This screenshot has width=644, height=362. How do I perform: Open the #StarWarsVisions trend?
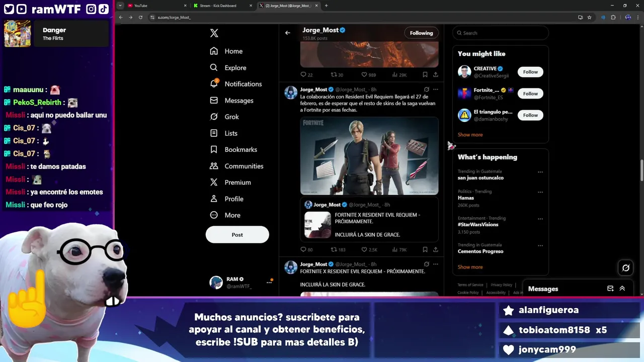pyautogui.click(x=478, y=225)
